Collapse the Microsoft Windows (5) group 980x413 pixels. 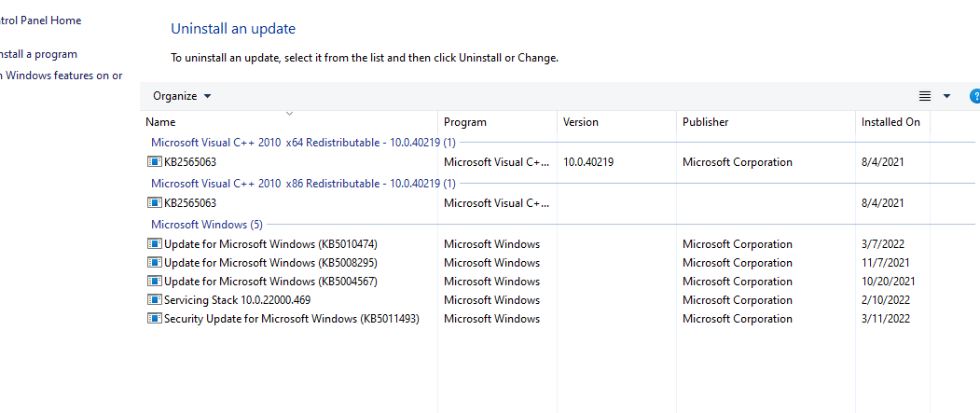coord(207,225)
